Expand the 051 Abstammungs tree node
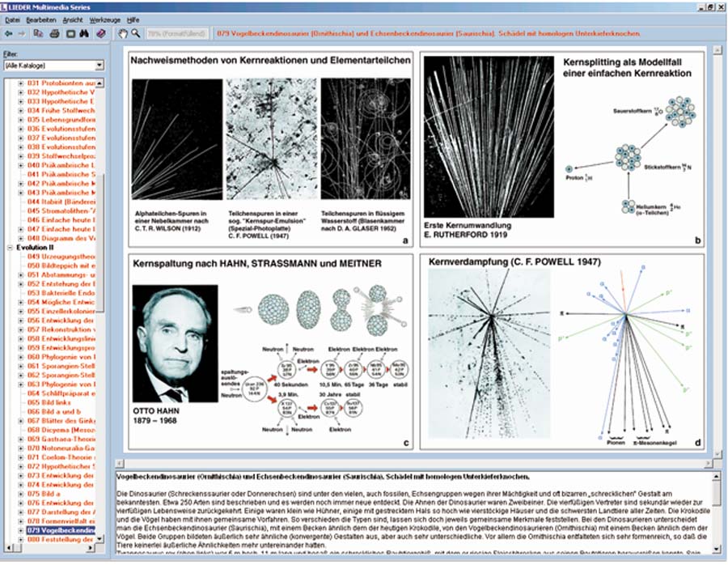Viewport: 728px width, 565px height. point(21,274)
